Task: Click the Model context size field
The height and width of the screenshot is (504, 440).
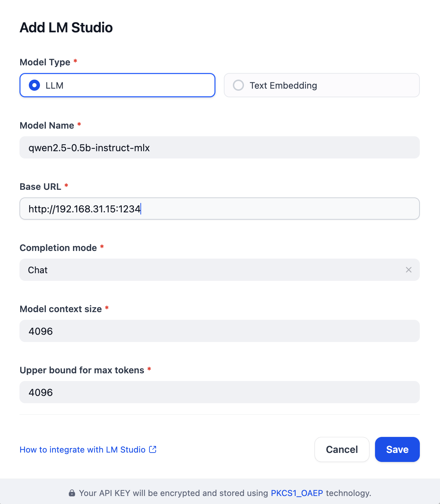Action: click(x=219, y=331)
